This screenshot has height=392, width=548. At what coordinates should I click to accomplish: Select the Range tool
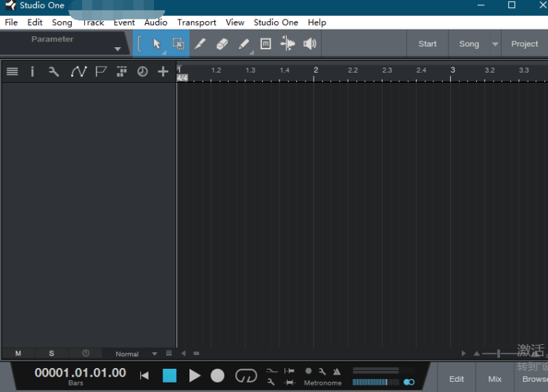coord(178,44)
